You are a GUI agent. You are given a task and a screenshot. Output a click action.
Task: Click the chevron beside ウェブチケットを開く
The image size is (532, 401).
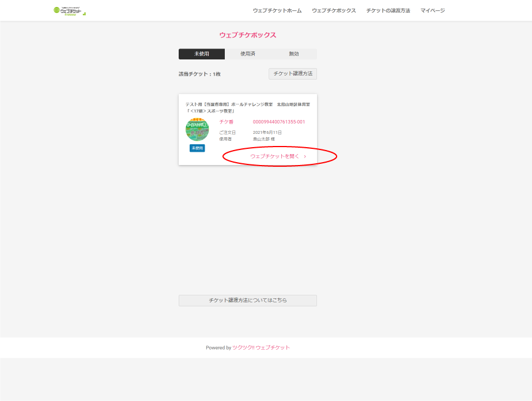click(x=305, y=156)
